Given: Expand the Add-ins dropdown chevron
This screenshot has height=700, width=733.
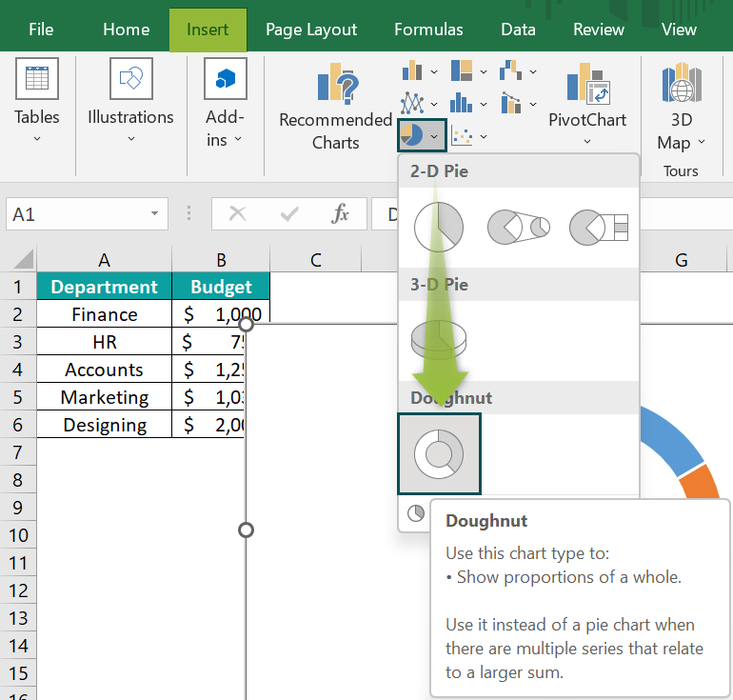Looking at the screenshot, I should 238,139.
